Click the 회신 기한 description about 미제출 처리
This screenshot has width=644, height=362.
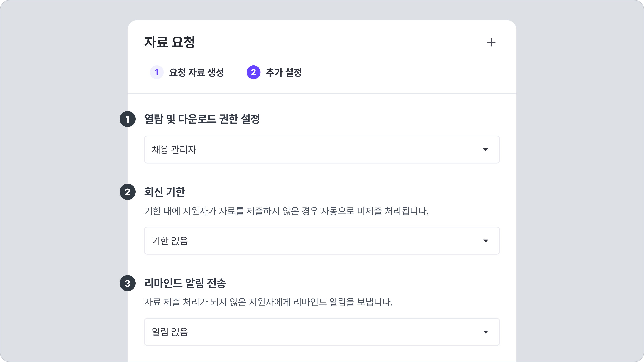pyautogui.click(x=286, y=211)
